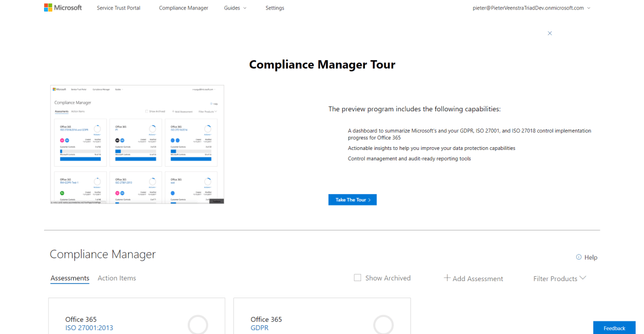Navigate to Service Trust Portal
Image resolution: width=644 pixels, height=334 pixels.
click(118, 8)
